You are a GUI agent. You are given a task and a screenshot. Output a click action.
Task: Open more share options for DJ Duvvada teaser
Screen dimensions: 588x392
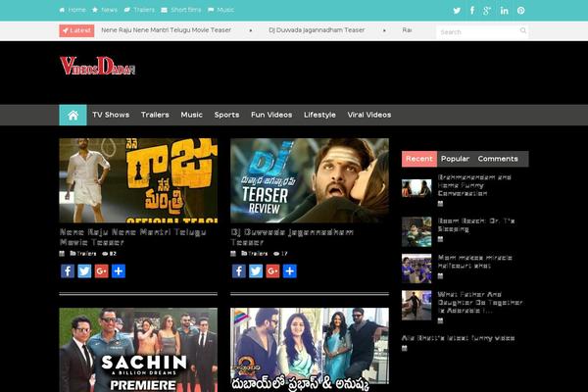pyautogui.click(x=289, y=270)
